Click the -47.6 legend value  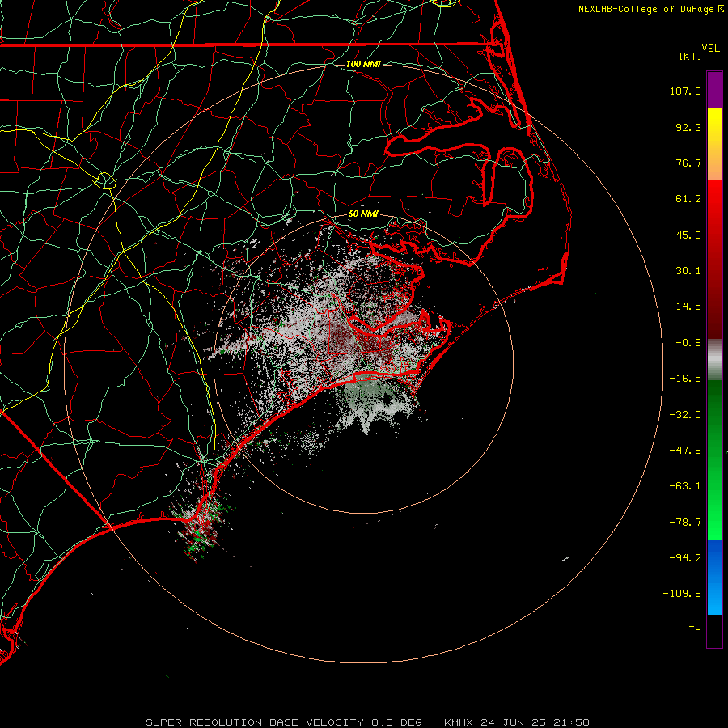tap(685, 451)
